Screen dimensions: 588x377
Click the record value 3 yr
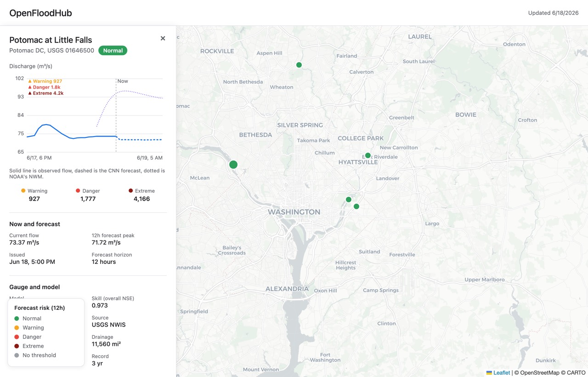click(97, 364)
